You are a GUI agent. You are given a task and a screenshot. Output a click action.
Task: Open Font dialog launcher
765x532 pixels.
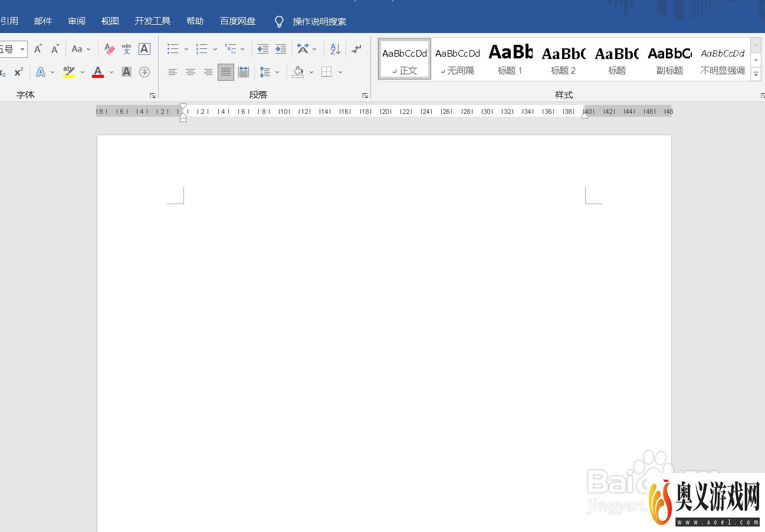pyautogui.click(x=153, y=95)
